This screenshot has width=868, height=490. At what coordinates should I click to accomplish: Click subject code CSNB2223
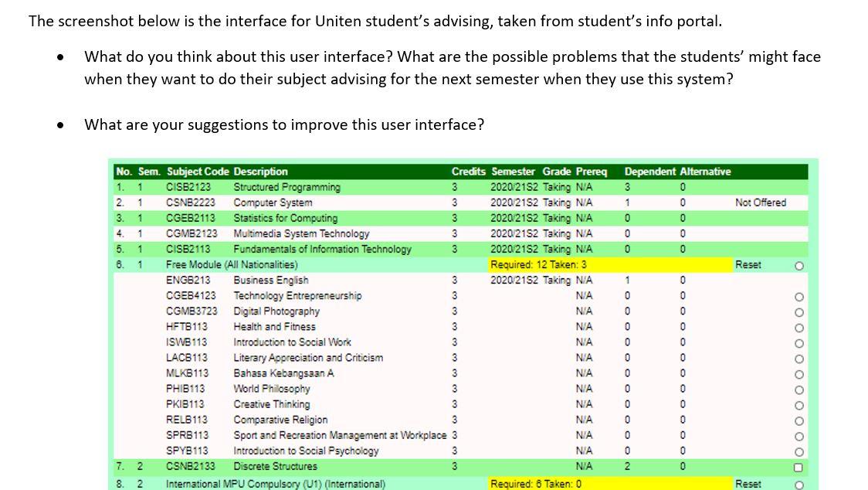(x=191, y=202)
